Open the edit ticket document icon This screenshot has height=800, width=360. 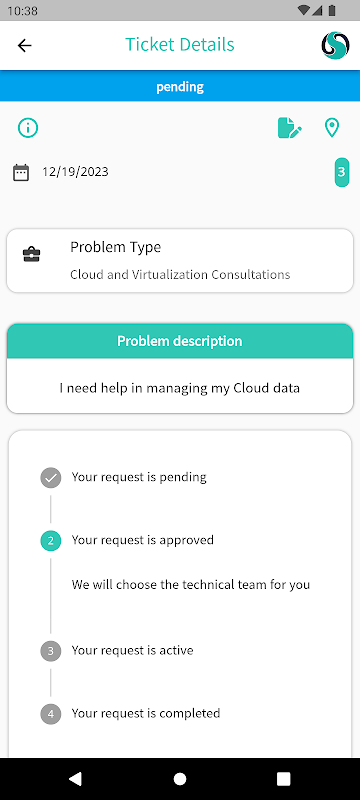tap(290, 128)
